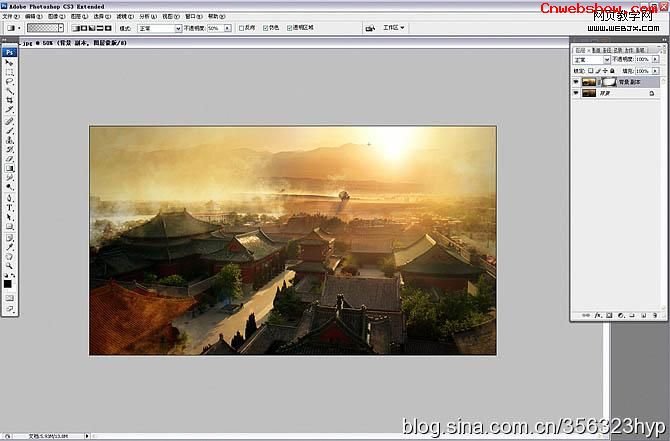Select the Hand tool
670x441 pixels.
[9, 257]
